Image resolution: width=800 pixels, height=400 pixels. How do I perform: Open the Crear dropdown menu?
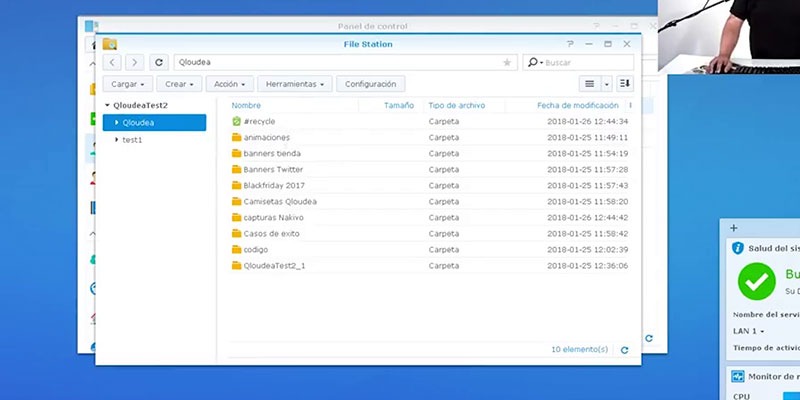(179, 84)
